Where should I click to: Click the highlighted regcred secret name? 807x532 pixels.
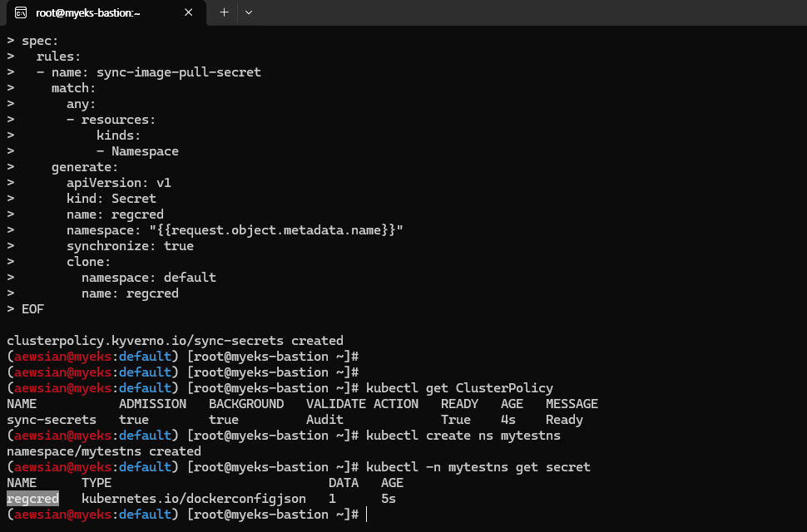(33, 499)
